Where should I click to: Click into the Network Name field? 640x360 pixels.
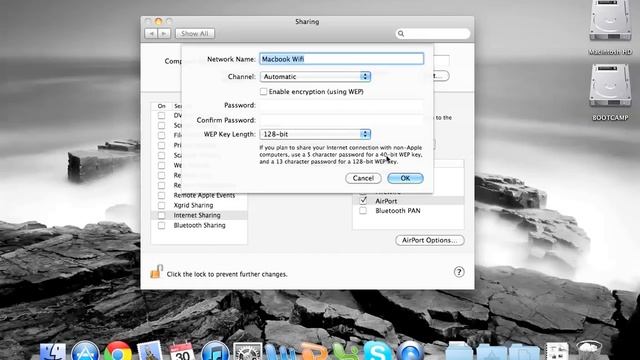click(342, 59)
